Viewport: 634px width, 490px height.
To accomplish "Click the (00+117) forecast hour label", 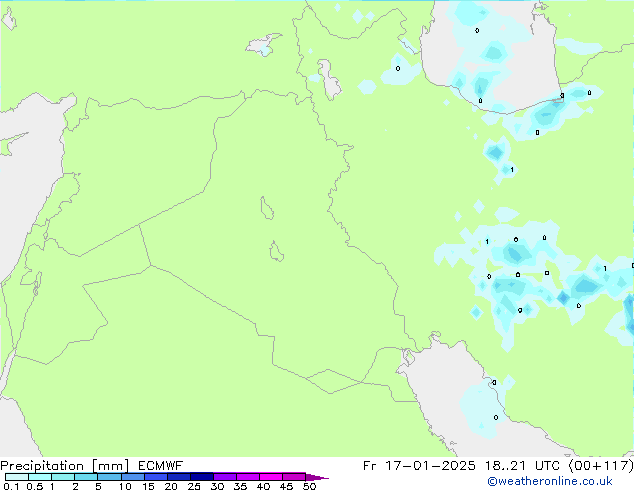I will 601,466.
